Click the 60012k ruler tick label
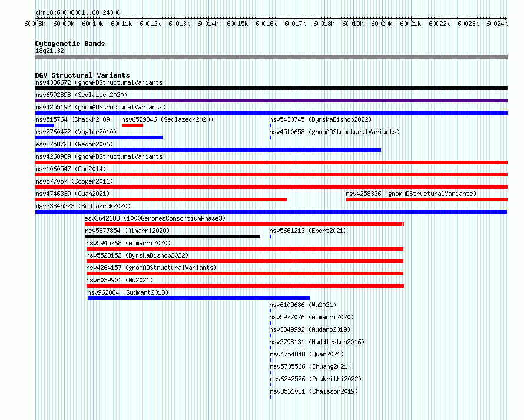Screen dimensions: 524x420 pyautogui.click(x=150, y=24)
